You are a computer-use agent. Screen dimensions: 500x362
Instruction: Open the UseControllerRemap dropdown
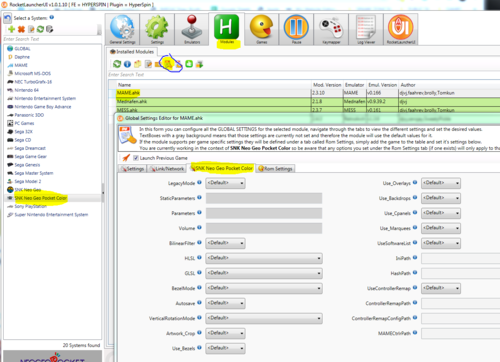coord(441,288)
